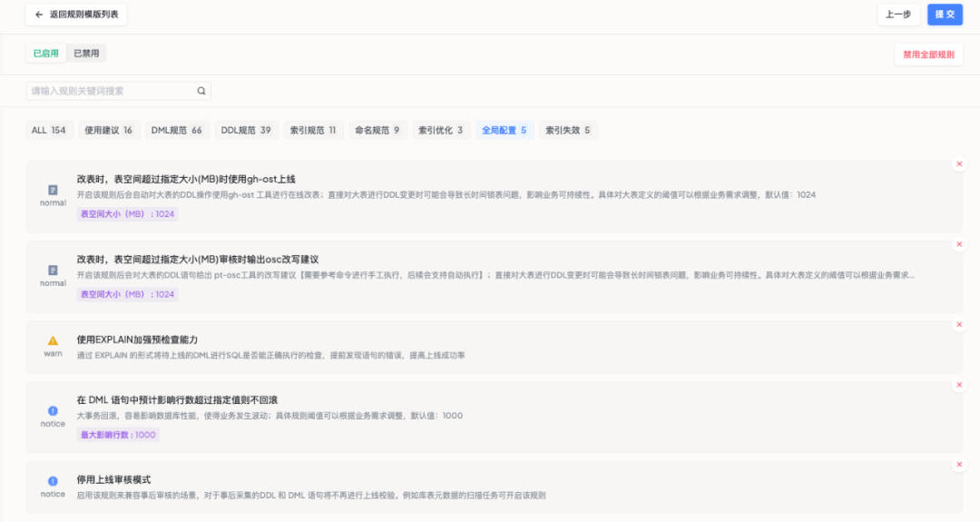
Task: Open rule title 使用EXPLAIN加强预检查能力
Action: pos(138,340)
